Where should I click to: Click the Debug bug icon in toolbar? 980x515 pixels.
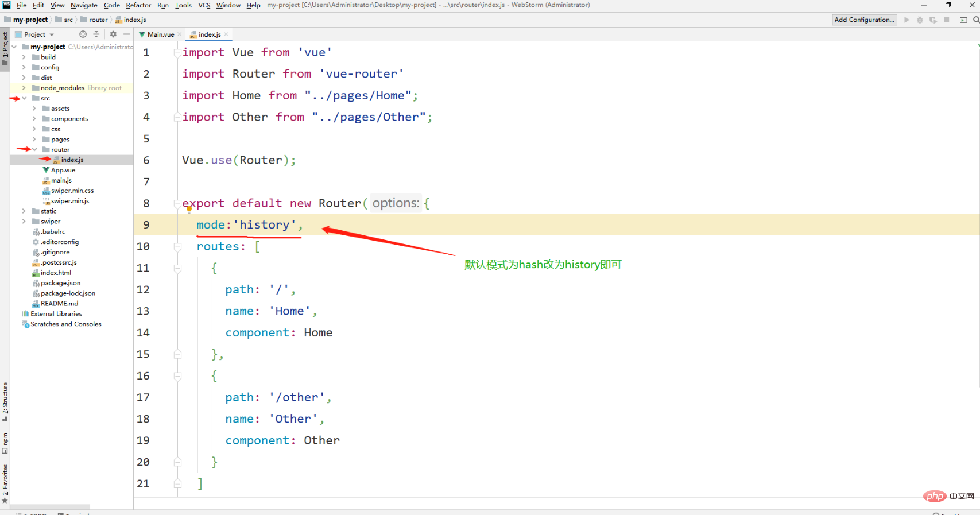(920, 20)
